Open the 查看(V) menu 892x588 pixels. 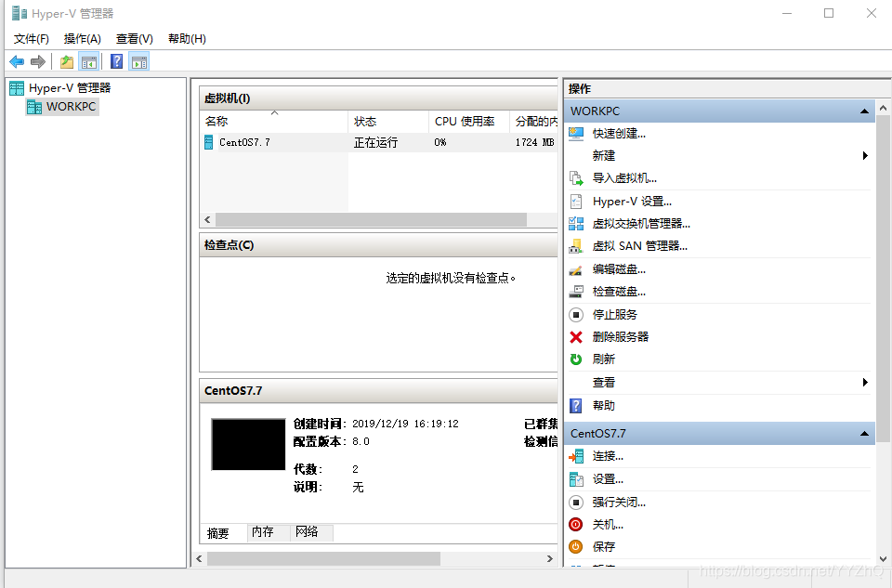pyautogui.click(x=134, y=39)
